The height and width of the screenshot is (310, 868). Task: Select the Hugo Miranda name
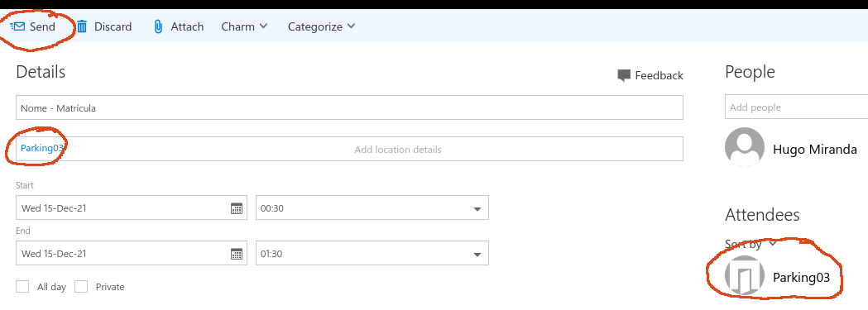coord(814,149)
